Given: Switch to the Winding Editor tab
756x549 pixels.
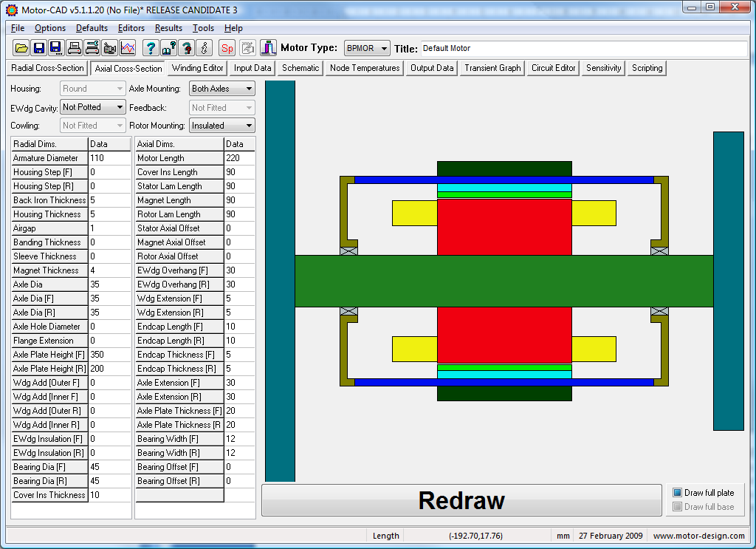Looking at the screenshot, I should (x=198, y=68).
